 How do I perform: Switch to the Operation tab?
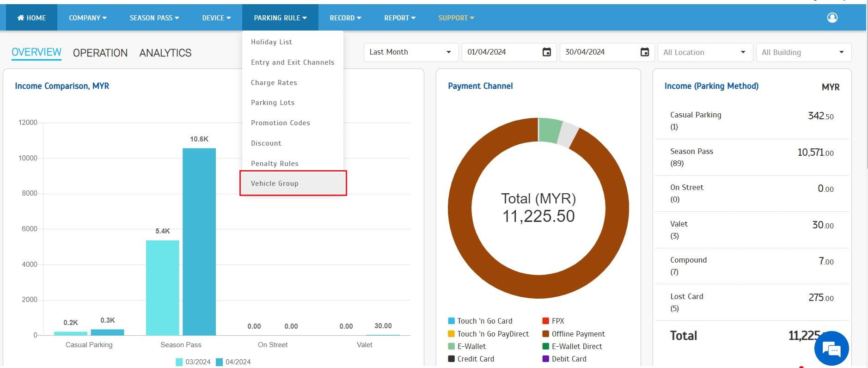[x=100, y=53]
